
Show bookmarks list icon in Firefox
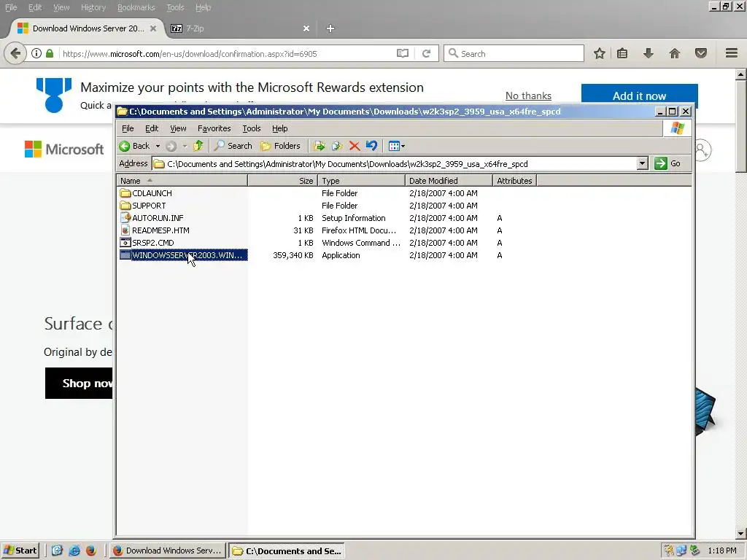[622, 53]
